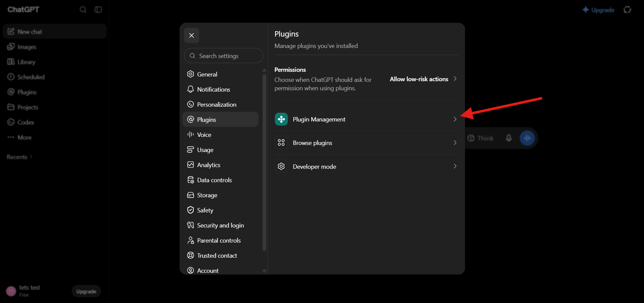The height and width of the screenshot is (303, 644).
Task: Expand the Recents section
Action: tap(19, 157)
